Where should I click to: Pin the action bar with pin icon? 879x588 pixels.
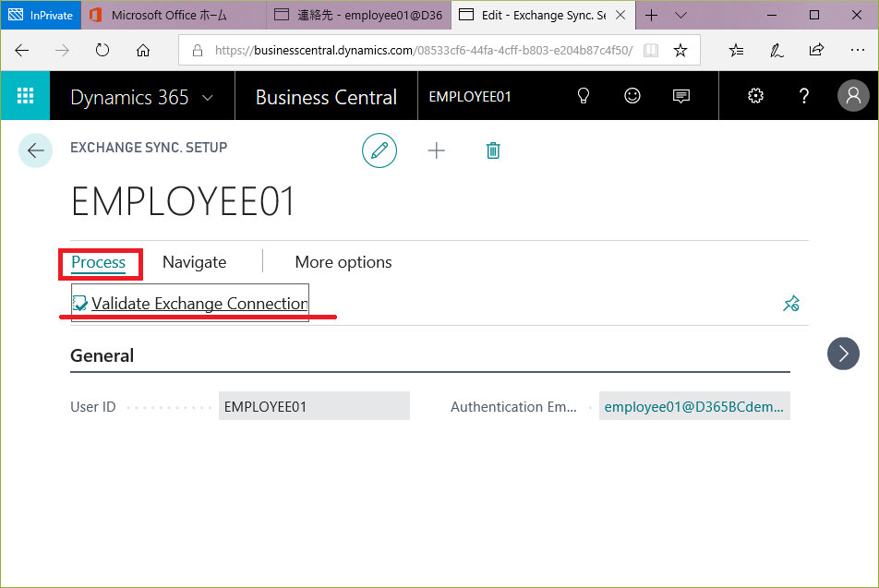pyautogui.click(x=791, y=304)
